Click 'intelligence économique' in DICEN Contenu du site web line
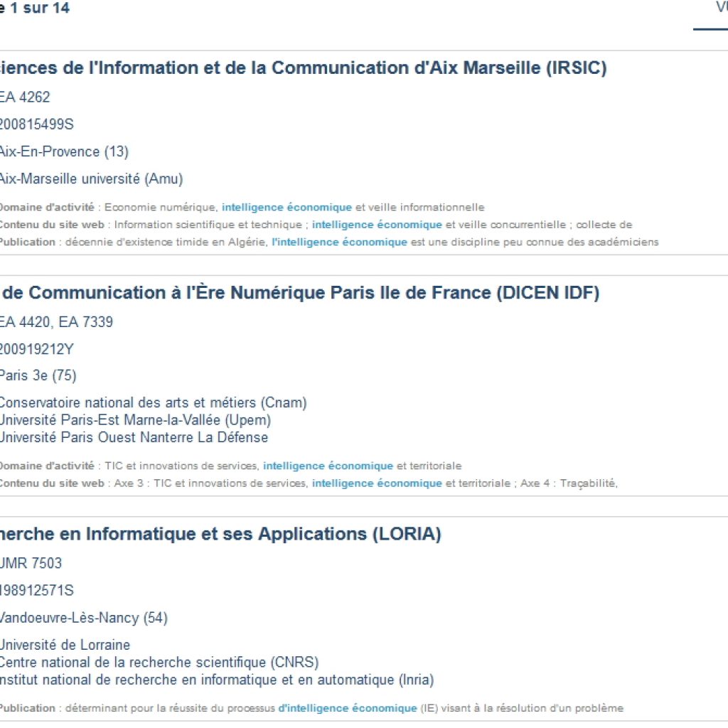This screenshot has height=728, width=728. pyautogui.click(x=377, y=483)
